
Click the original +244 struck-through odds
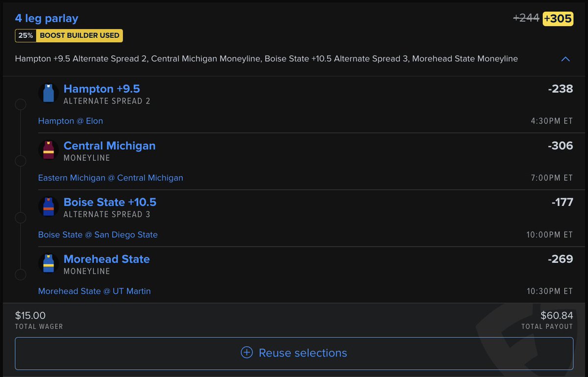[526, 19]
